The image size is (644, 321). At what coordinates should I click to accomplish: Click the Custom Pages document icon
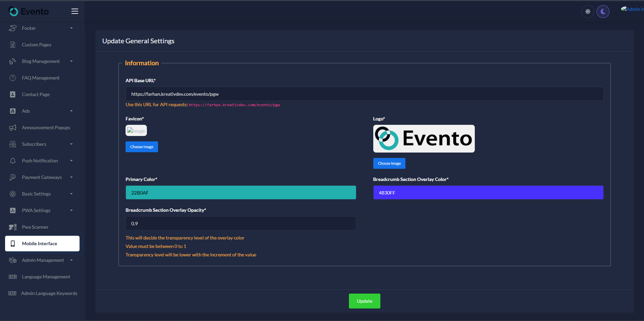point(13,45)
